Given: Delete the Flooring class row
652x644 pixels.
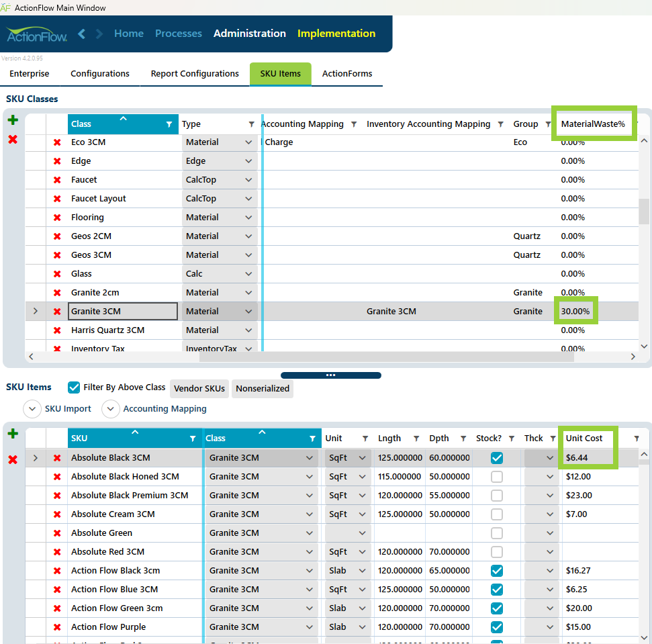Looking at the screenshot, I should click(x=57, y=218).
